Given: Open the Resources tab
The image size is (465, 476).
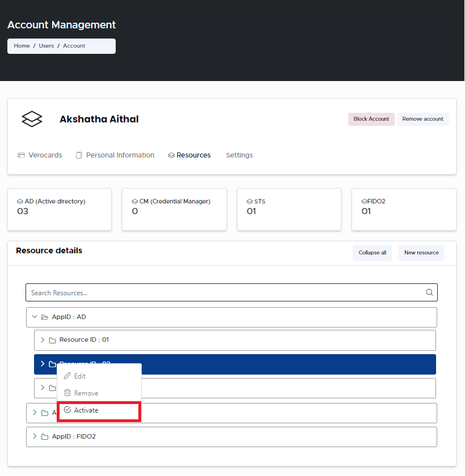Looking at the screenshot, I should point(193,155).
